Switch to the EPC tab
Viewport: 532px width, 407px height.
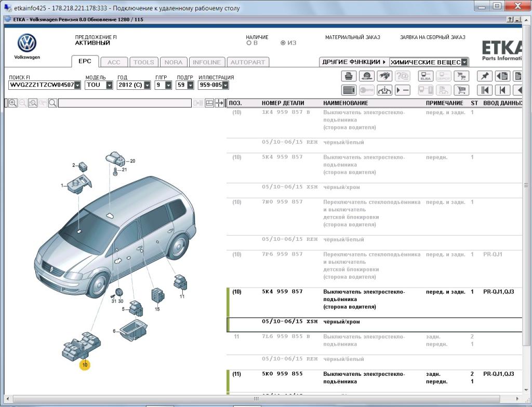[85, 61]
